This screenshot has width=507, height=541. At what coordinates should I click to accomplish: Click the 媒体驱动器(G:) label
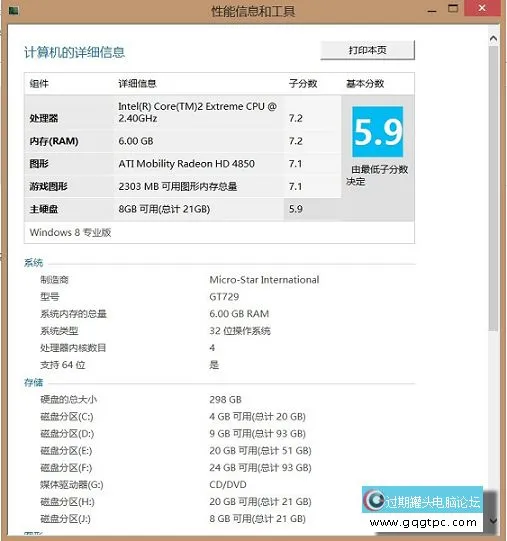pos(72,485)
